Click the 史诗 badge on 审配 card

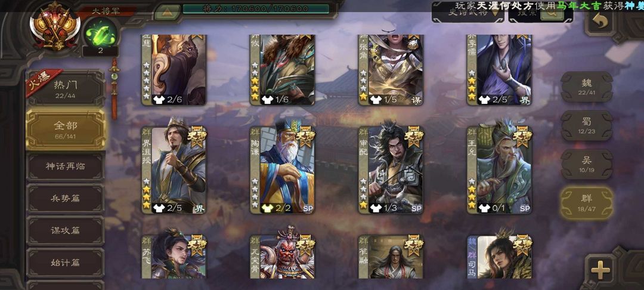click(413, 136)
